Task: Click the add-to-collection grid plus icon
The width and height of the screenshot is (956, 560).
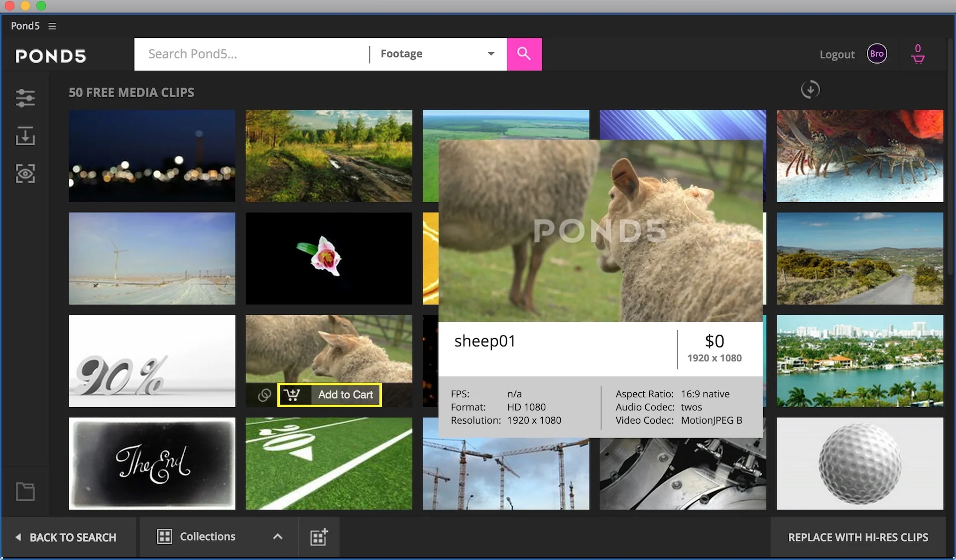Action: tap(319, 537)
